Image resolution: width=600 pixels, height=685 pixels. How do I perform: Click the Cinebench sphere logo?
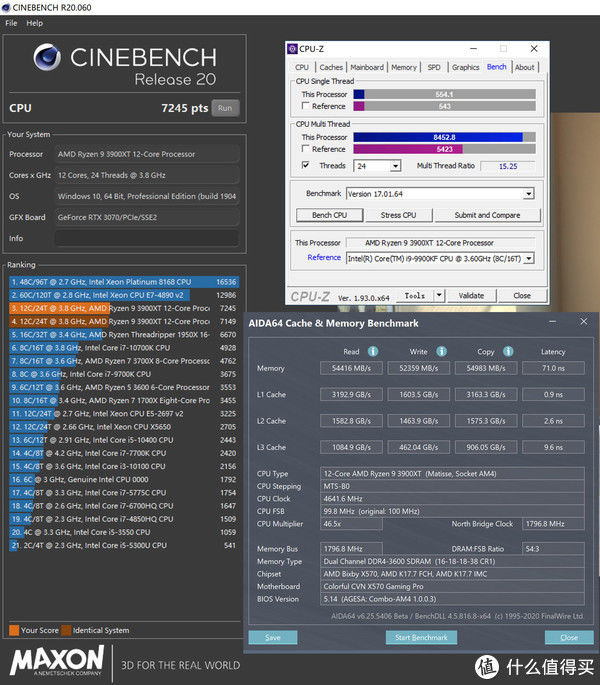pos(47,57)
